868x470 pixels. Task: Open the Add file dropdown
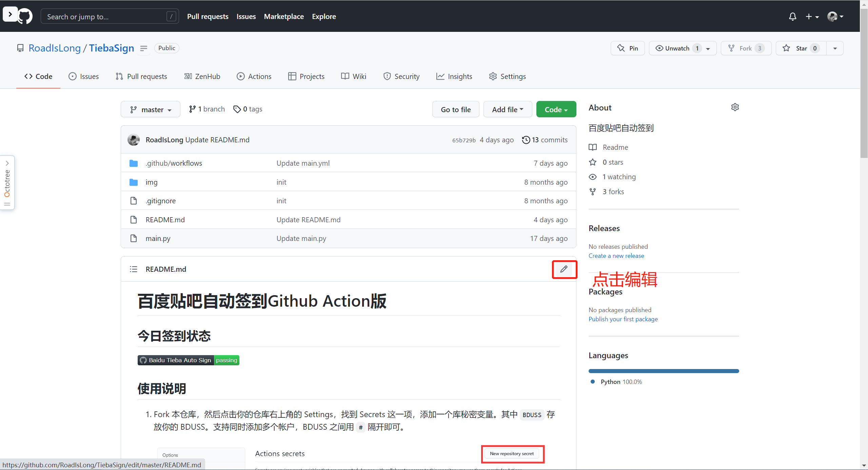coord(507,109)
